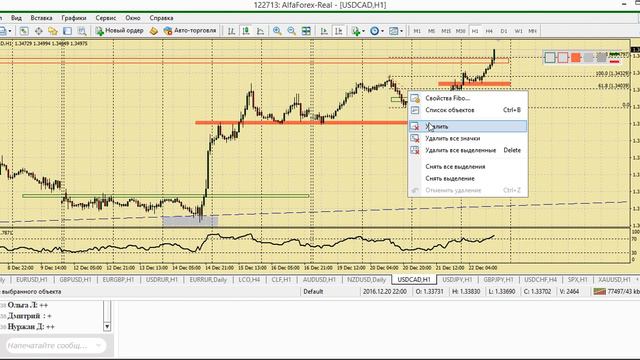Click the Новый ордер button
The image size is (640, 360).
tap(119, 31)
